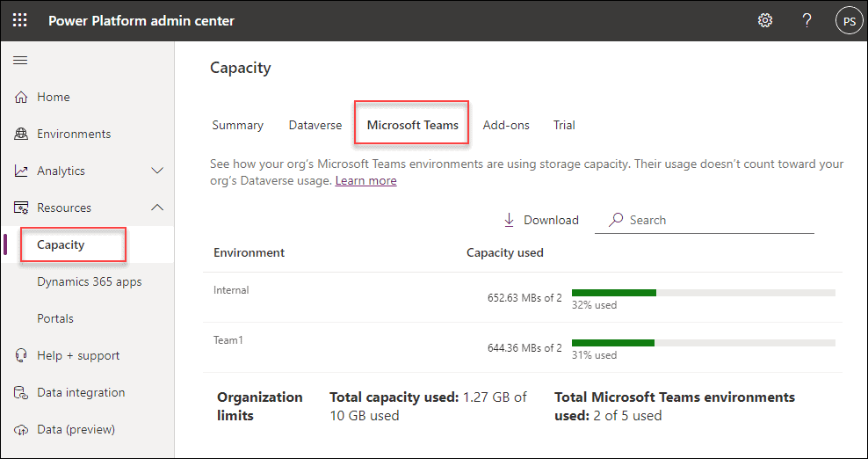Collapse navigation with the hamburger icon

(x=20, y=60)
